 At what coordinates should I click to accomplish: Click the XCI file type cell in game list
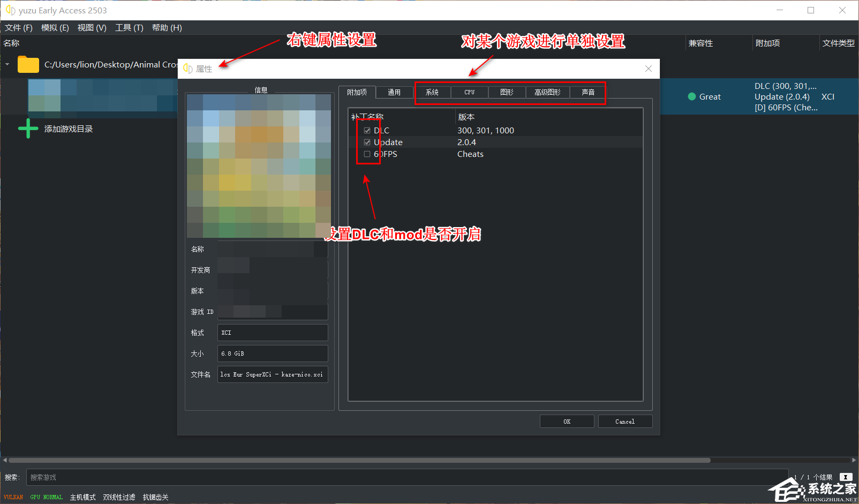click(828, 97)
